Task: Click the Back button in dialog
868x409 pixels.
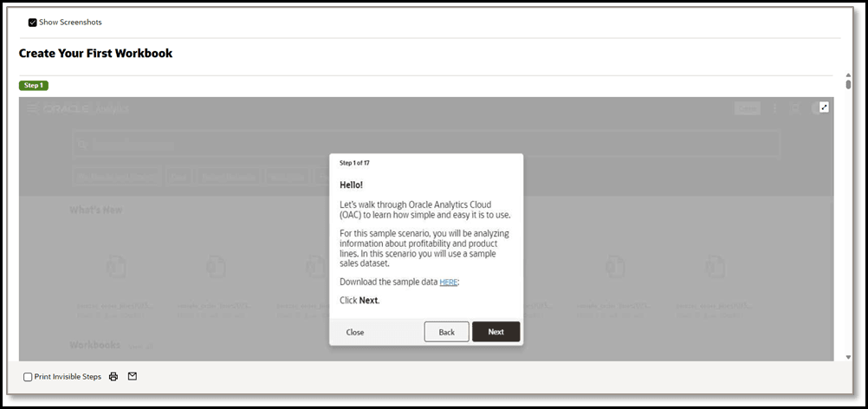Action: [x=447, y=332]
